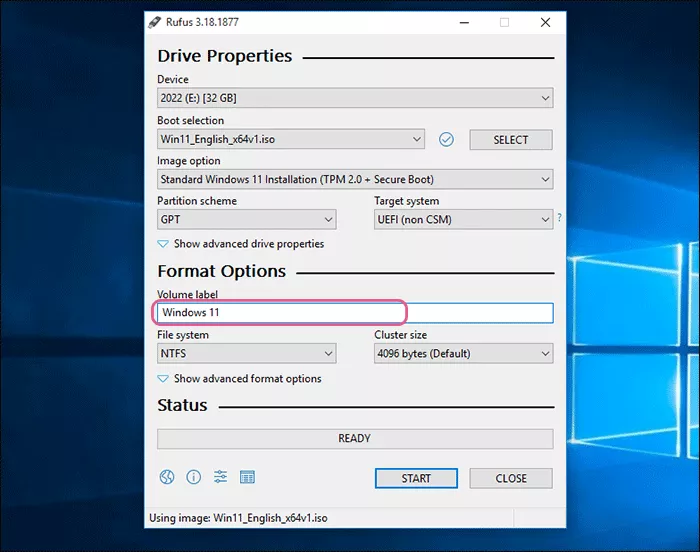Expand Show advanced drive properties
The image size is (700, 552).
[x=241, y=244]
